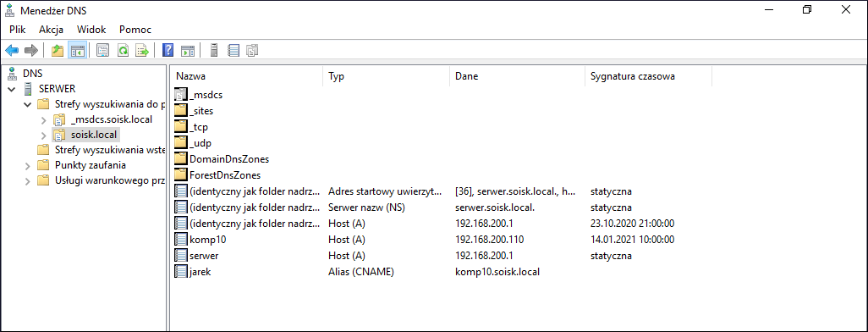Open Properties via toolbar icon

(x=103, y=51)
